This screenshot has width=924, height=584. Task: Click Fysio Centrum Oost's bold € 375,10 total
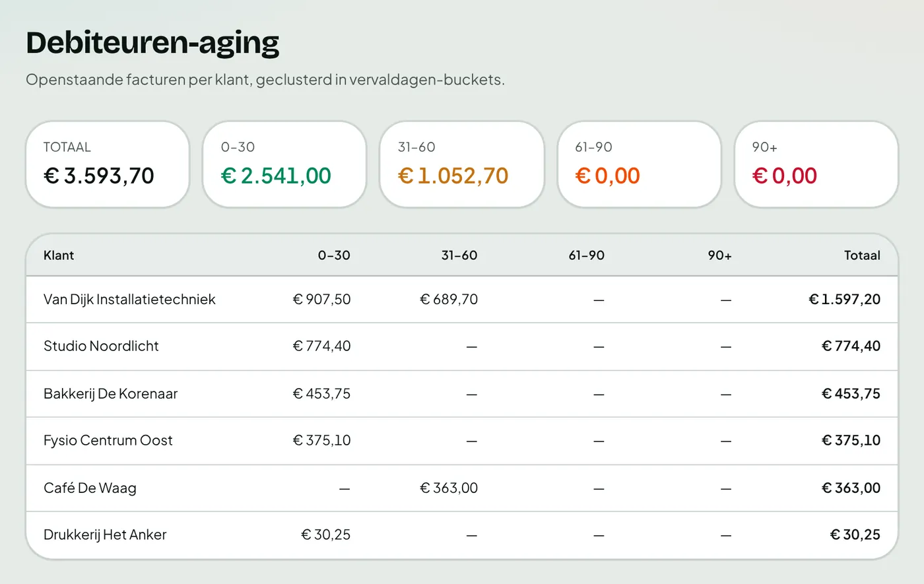click(x=851, y=441)
